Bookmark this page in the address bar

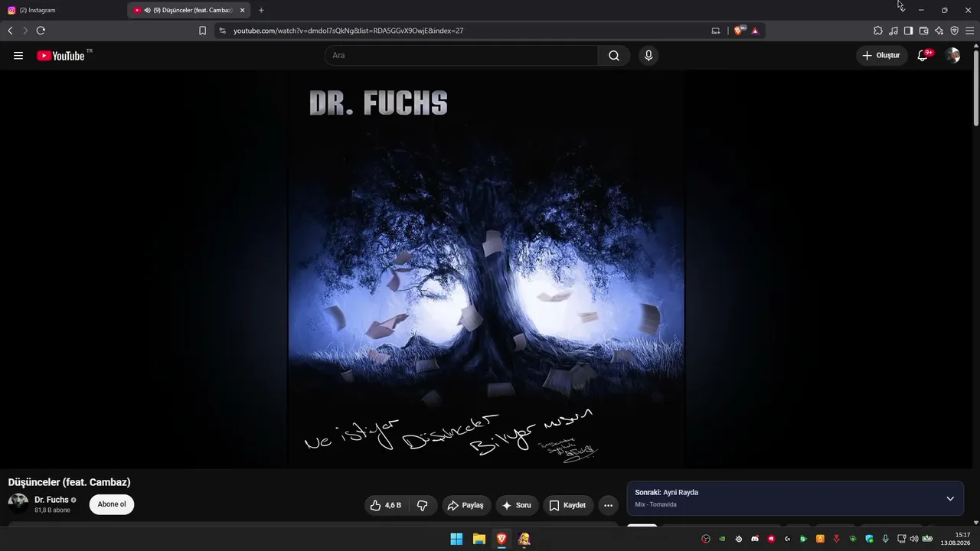[x=202, y=31]
